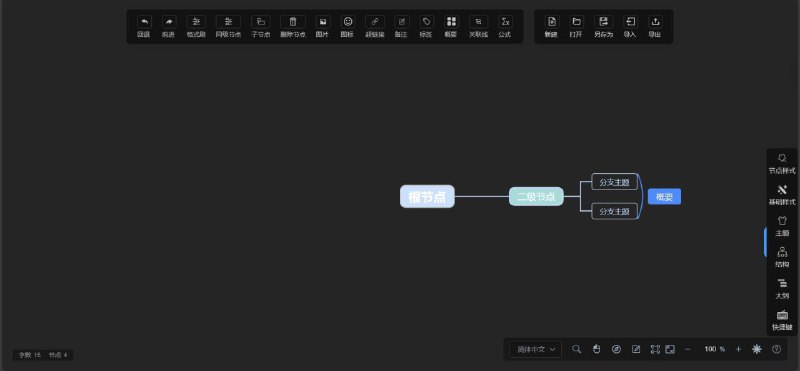The height and width of the screenshot is (371, 800).
Task: Open the 基础样式 base style panel
Action: [782, 195]
